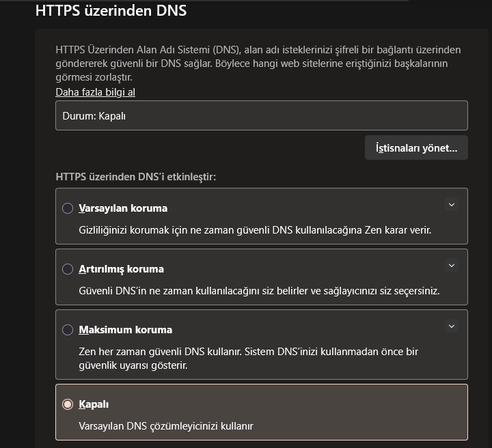This screenshot has width=492, height=448.
Task: Expand the Maksimum koruma chevron arrow
Action: click(x=451, y=326)
